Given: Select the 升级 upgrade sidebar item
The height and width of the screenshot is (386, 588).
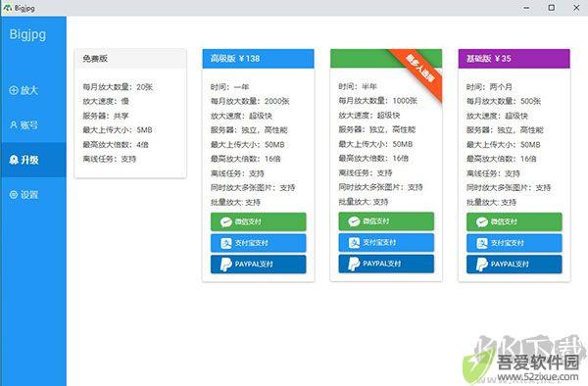Looking at the screenshot, I should (33, 160).
